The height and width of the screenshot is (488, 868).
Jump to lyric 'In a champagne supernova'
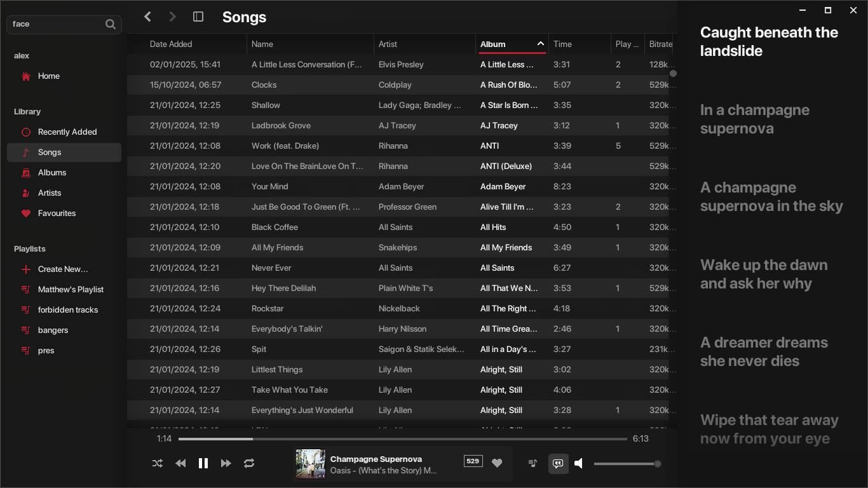pos(754,119)
